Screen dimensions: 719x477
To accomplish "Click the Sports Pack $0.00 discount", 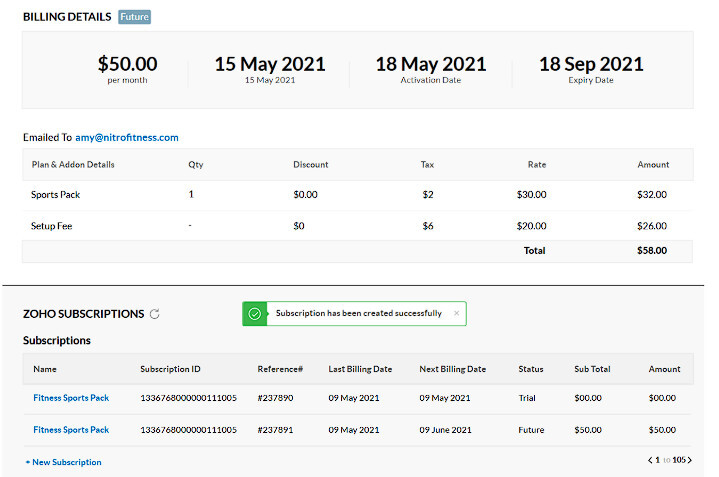I will tap(305, 194).
